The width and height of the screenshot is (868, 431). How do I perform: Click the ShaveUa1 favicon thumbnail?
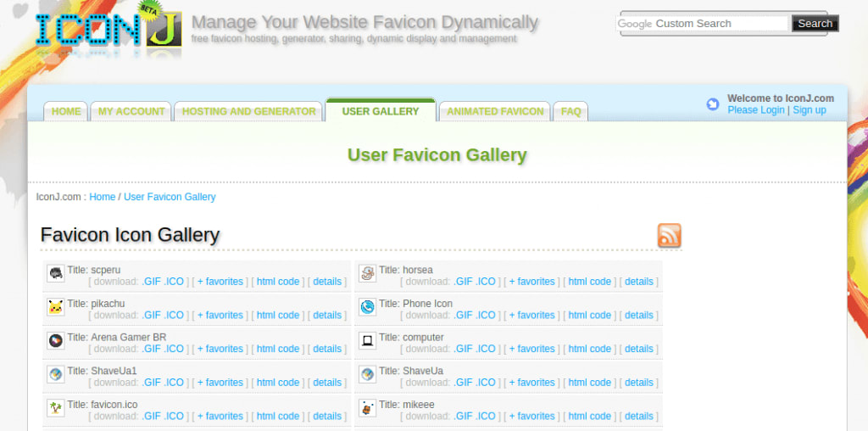tap(56, 374)
